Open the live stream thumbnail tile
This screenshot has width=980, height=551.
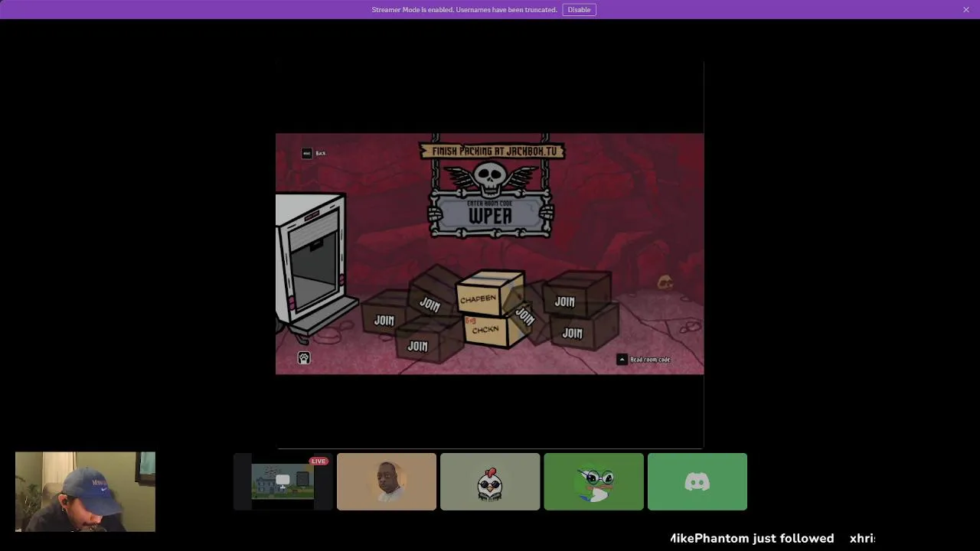tap(283, 481)
